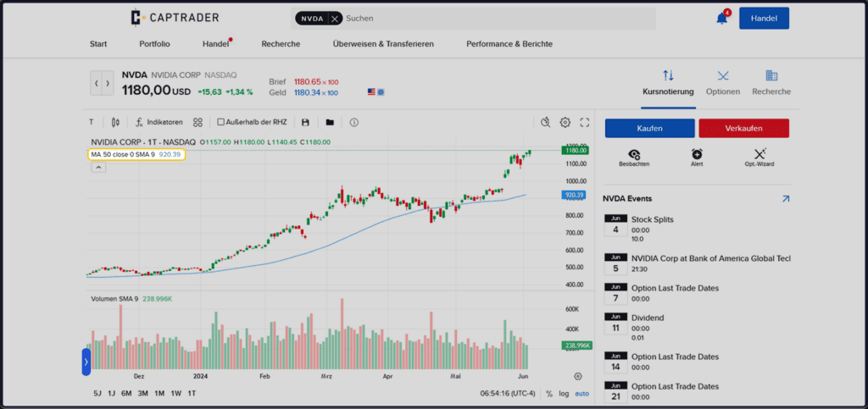Switch to the Optionen tab

tap(723, 82)
